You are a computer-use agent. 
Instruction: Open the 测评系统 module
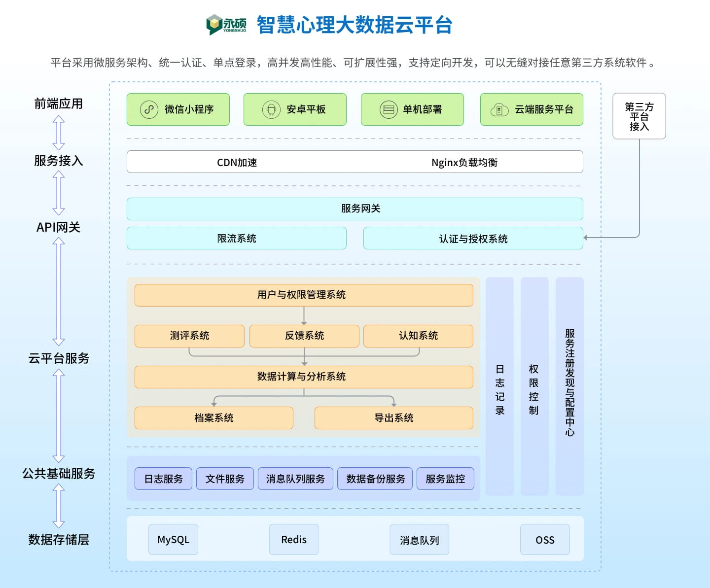click(189, 336)
